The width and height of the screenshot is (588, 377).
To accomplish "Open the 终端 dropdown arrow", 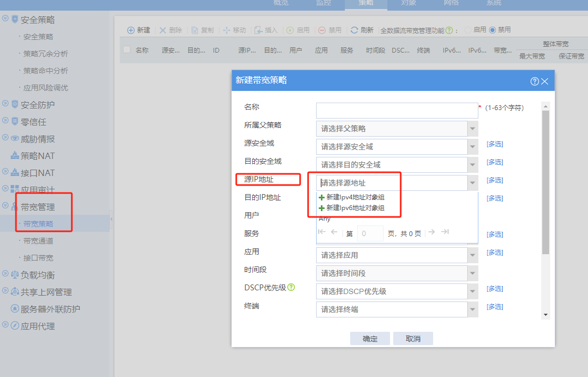I will pyautogui.click(x=473, y=309).
